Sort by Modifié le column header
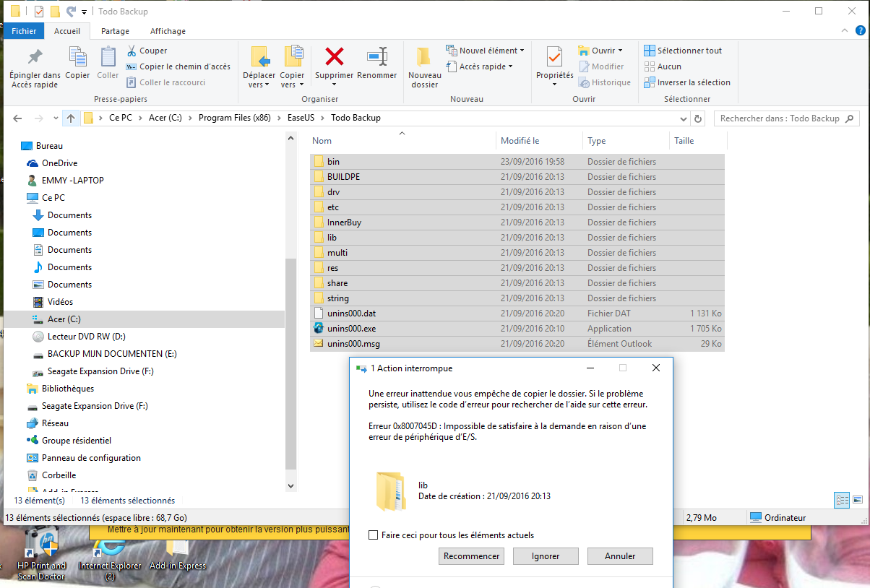The height and width of the screenshot is (588, 870). (x=540, y=141)
